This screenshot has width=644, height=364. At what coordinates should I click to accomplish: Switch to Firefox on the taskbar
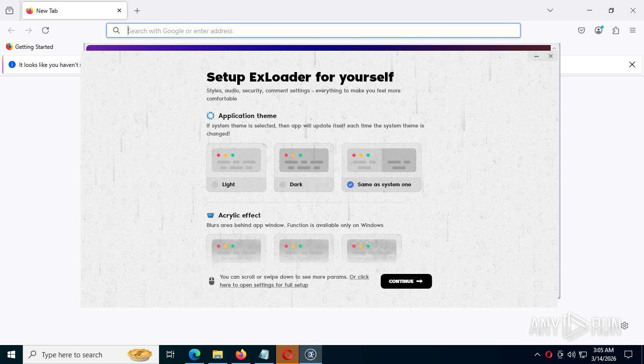pyautogui.click(x=241, y=355)
